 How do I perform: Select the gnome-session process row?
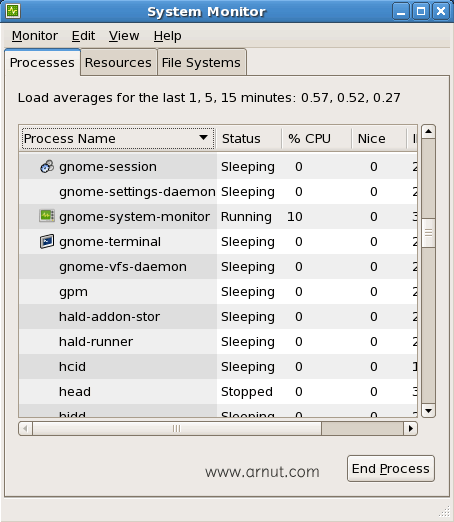[218, 166]
